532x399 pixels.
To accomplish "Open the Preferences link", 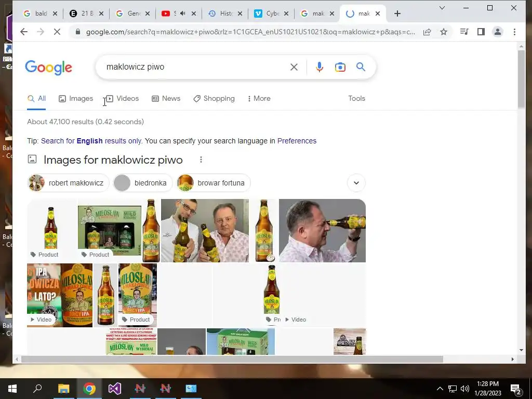I will [297, 141].
